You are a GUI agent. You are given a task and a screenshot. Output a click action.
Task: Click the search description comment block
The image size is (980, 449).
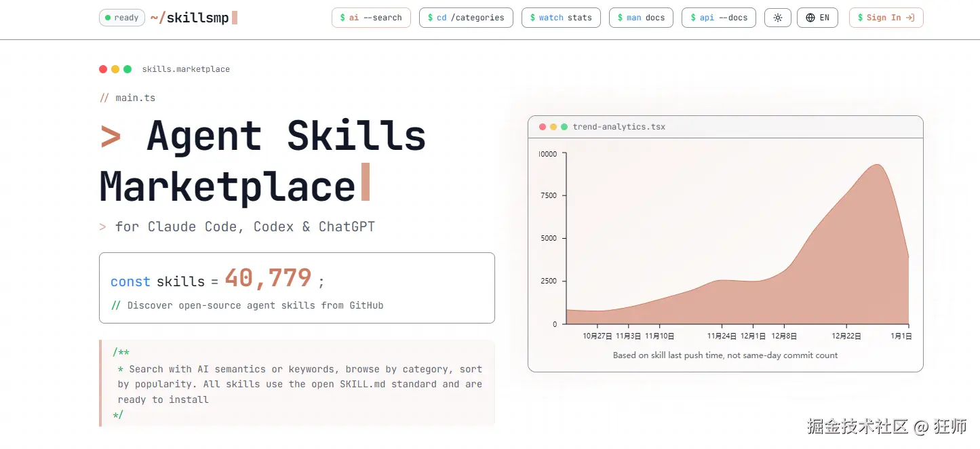click(298, 383)
